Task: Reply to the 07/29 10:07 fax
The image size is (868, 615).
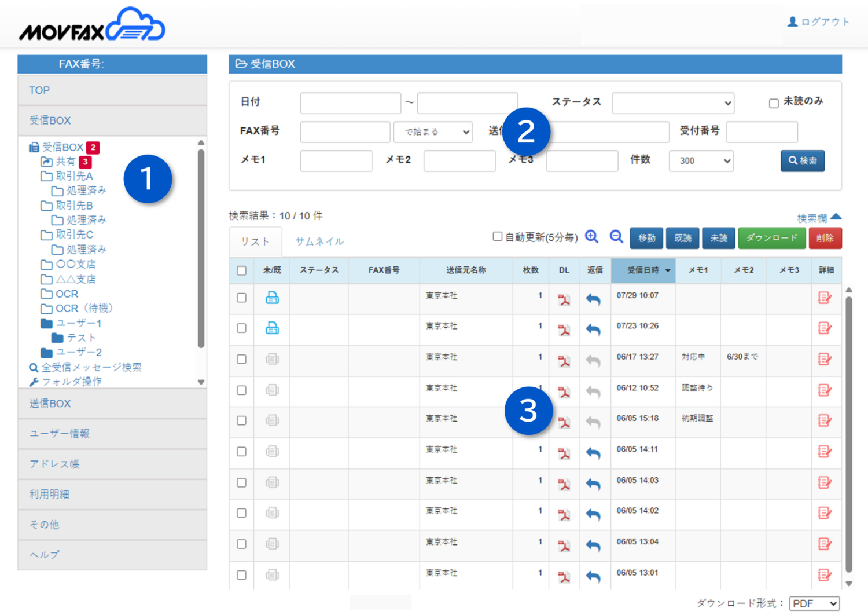Action: point(593,299)
